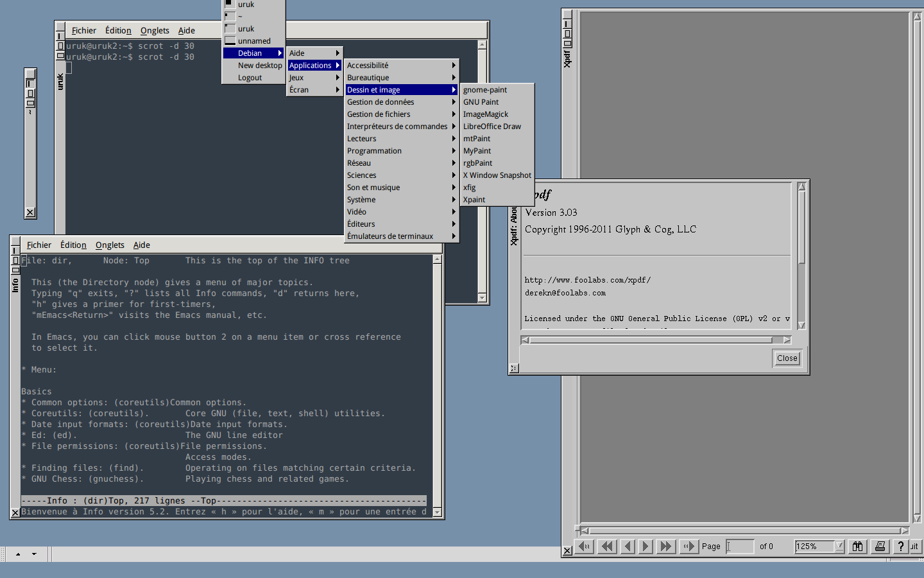924x578 pixels.
Task: Click the back-history arrow icon in Xpdf
Action: 584,547
